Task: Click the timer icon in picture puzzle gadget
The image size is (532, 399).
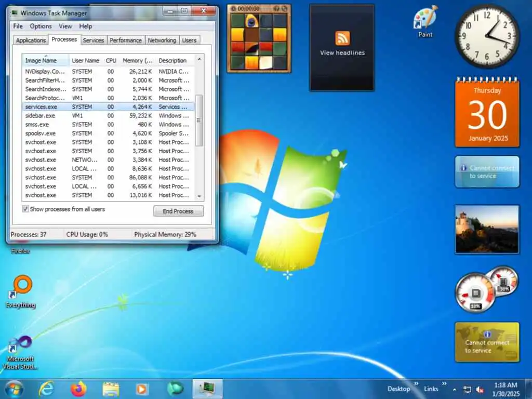Action: pyautogui.click(x=233, y=8)
